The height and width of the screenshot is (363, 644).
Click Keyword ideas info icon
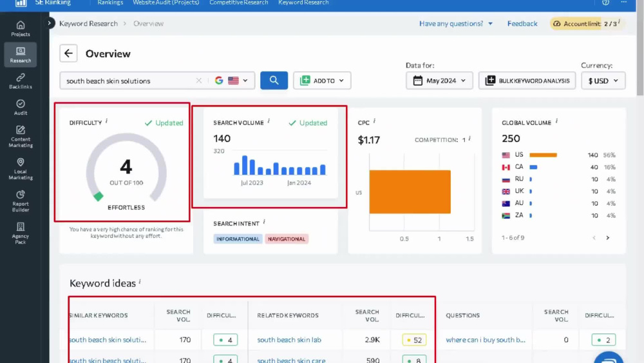pyautogui.click(x=140, y=282)
